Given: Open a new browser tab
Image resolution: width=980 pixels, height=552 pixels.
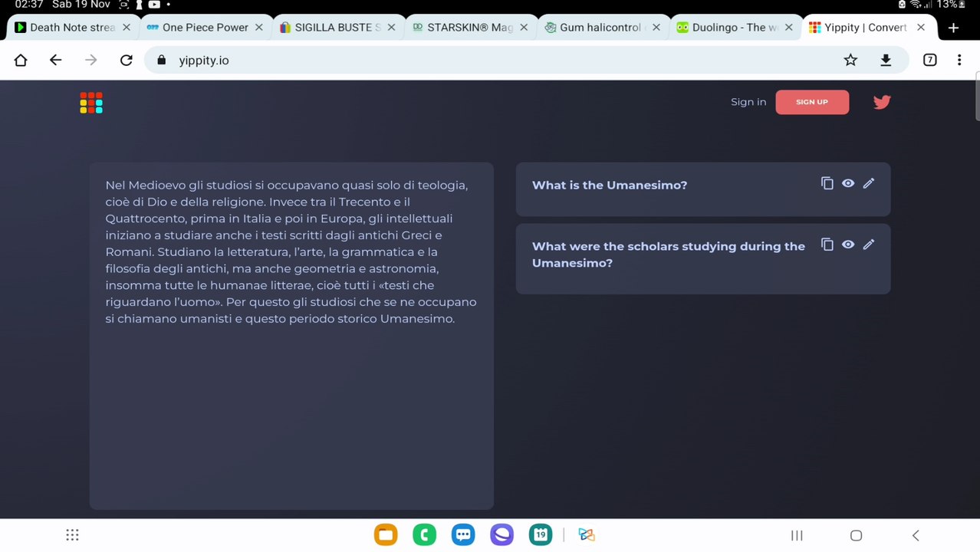Looking at the screenshot, I should pos(953,28).
